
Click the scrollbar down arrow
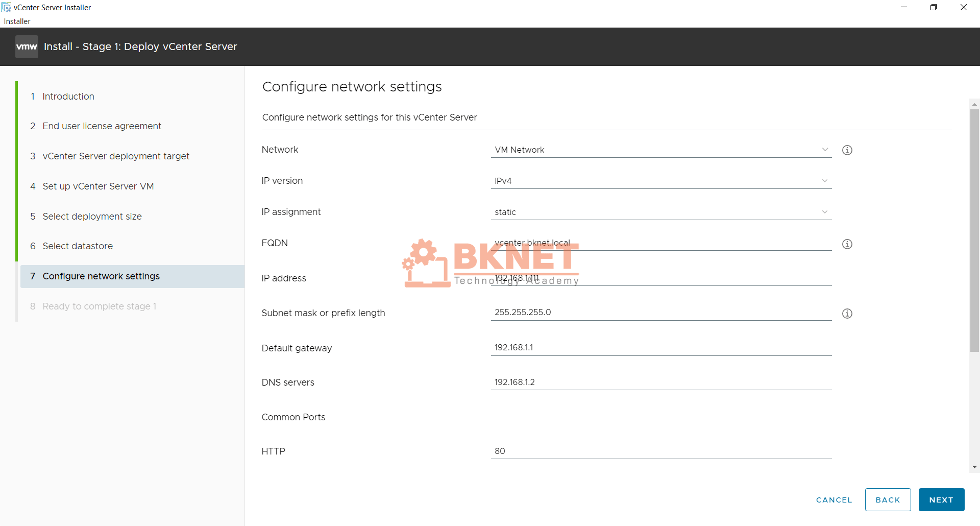tap(974, 467)
